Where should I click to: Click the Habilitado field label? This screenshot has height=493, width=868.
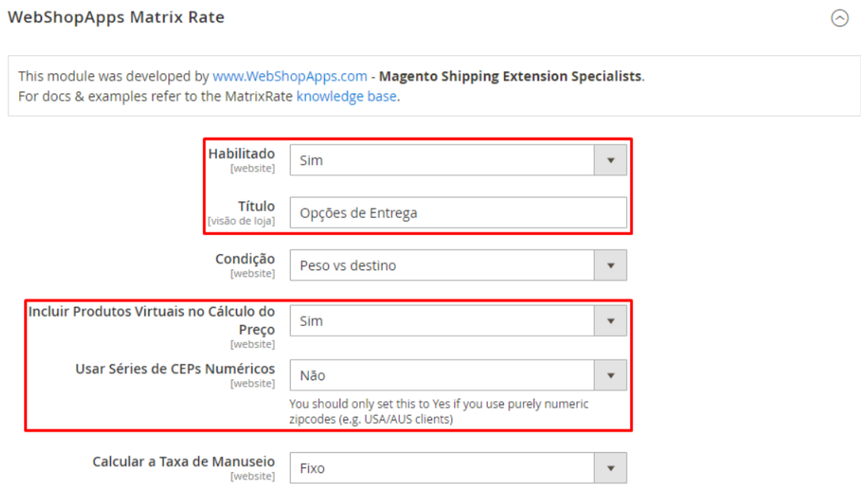(x=241, y=153)
